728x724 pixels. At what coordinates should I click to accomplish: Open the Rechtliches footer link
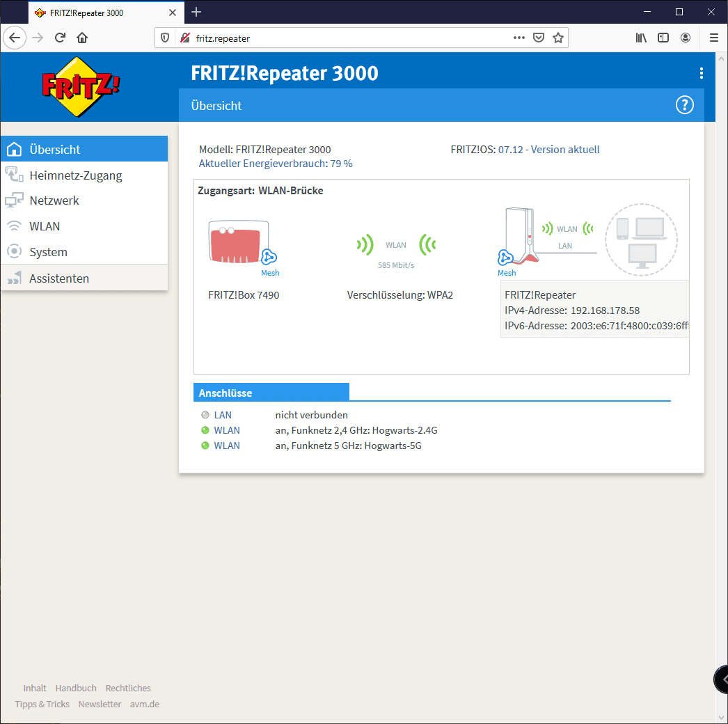click(128, 688)
